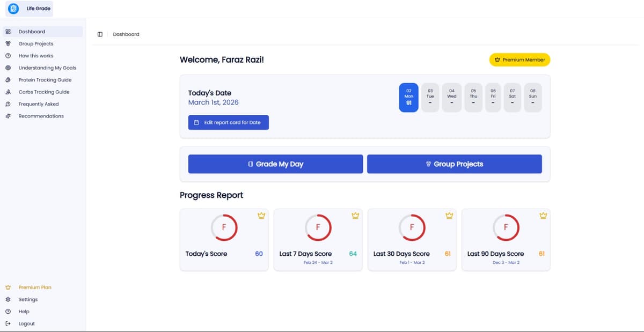Image resolution: width=644 pixels, height=332 pixels.
Task: Click the Settings gear icon
Action: click(x=8, y=300)
